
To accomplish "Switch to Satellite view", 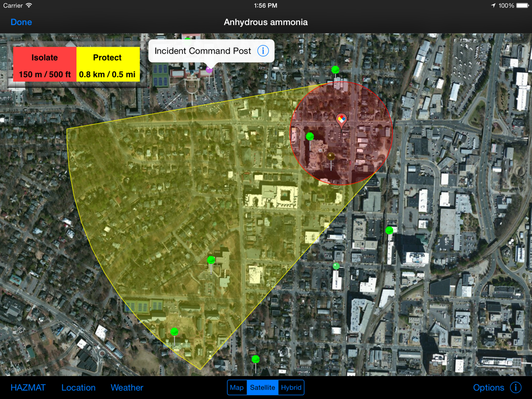I will tap(262, 387).
